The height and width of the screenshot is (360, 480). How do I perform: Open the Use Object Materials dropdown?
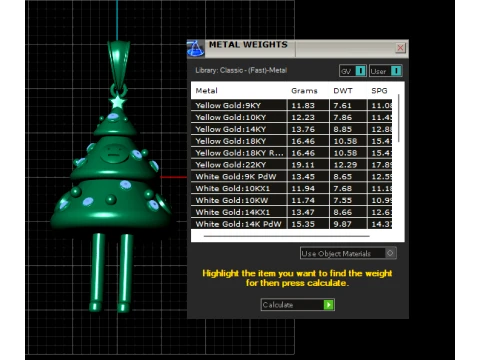(x=348, y=253)
